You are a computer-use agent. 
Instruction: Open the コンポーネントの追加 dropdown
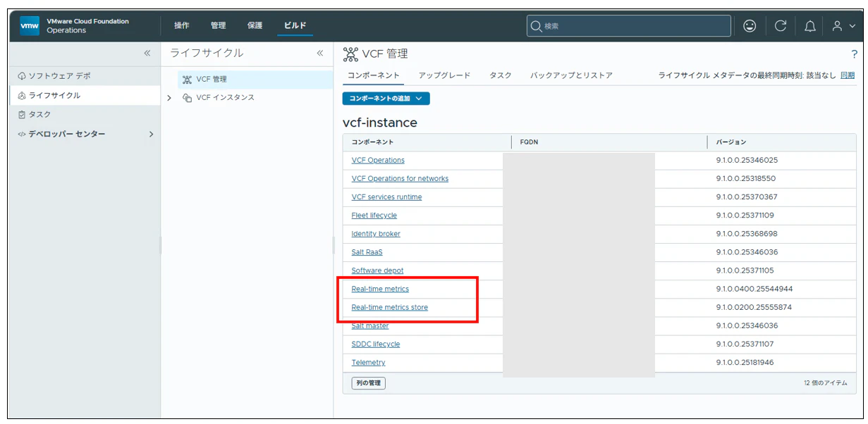click(386, 99)
